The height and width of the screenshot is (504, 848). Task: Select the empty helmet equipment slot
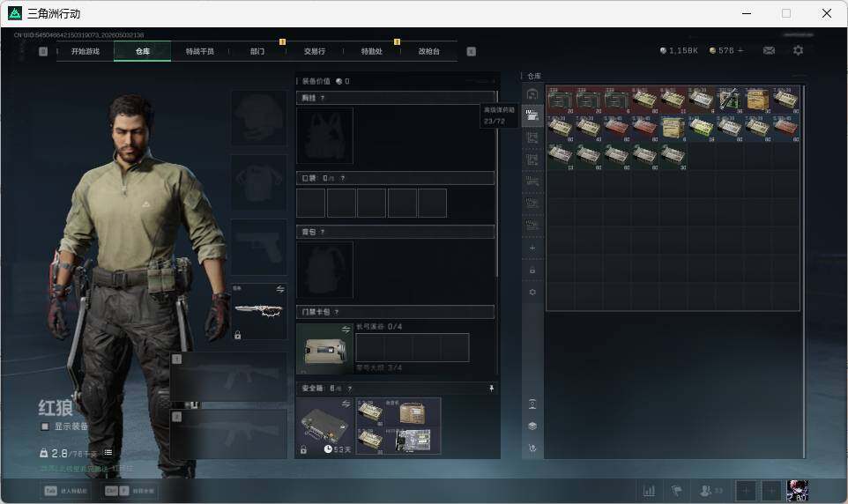click(259, 117)
